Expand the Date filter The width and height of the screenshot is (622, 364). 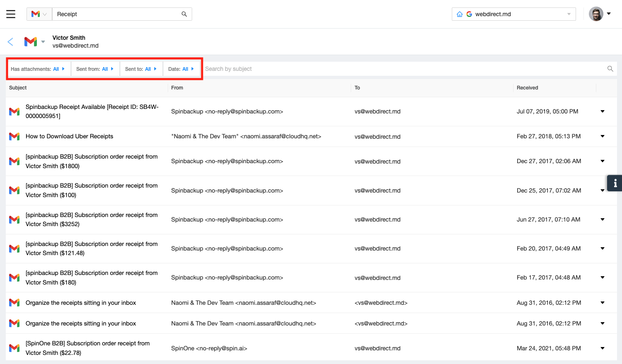point(181,69)
